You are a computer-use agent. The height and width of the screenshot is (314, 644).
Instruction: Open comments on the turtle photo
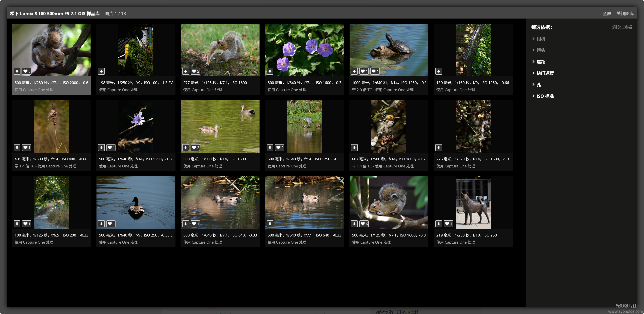(375, 71)
